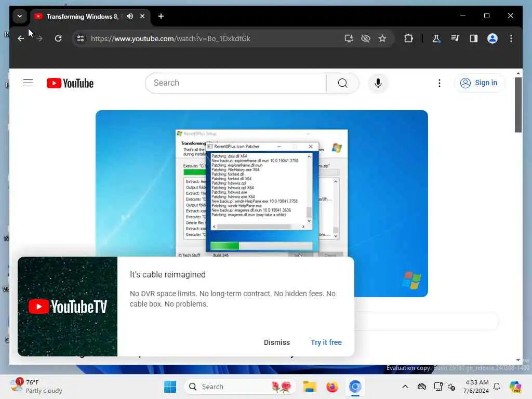
Task: Open the Windows Start menu
Action: click(x=170, y=387)
